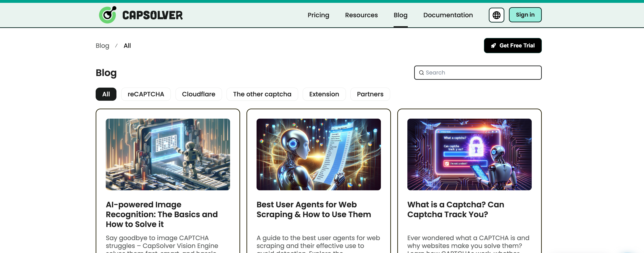This screenshot has height=253, width=644.
Task: Select the All category filter
Action: (x=106, y=94)
